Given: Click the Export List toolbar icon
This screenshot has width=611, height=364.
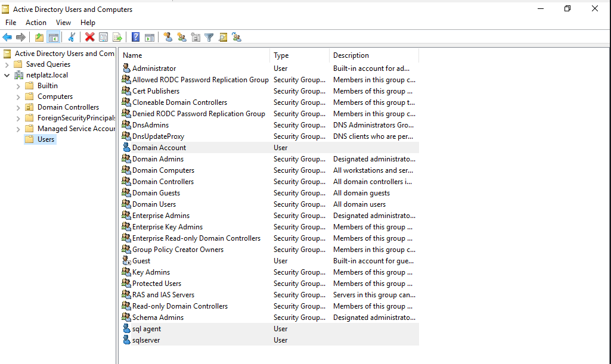Looking at the screenshot, I should coord(117,38).
